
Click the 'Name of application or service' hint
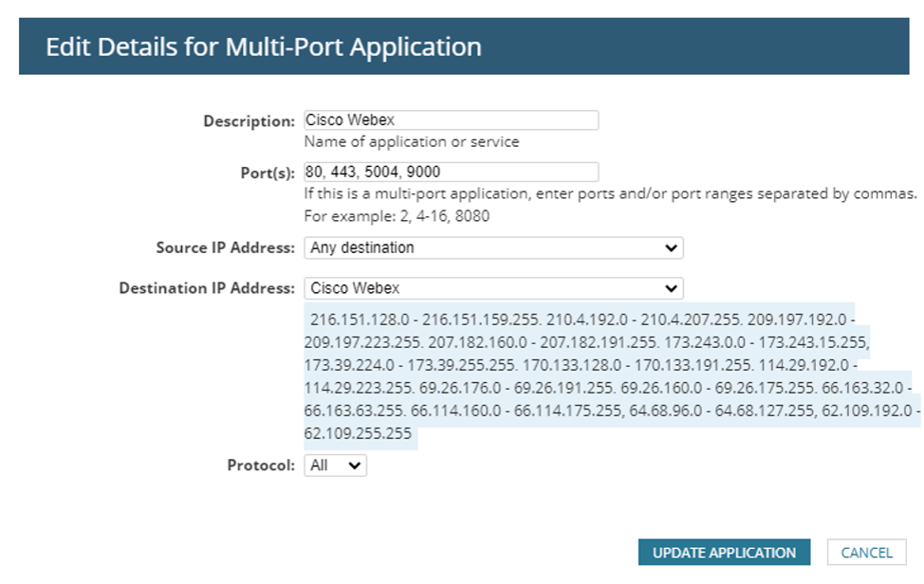tap(412, 142)
